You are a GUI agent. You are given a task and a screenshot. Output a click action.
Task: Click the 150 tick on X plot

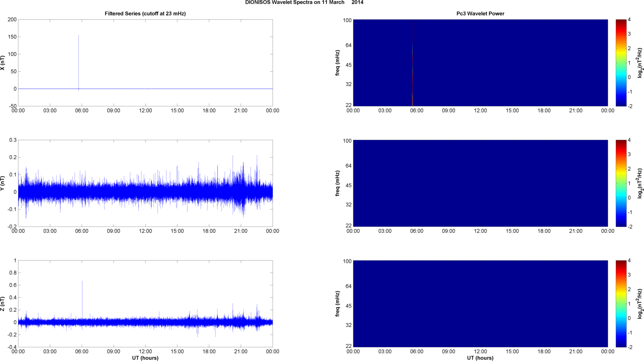click(x=12, y=37)
